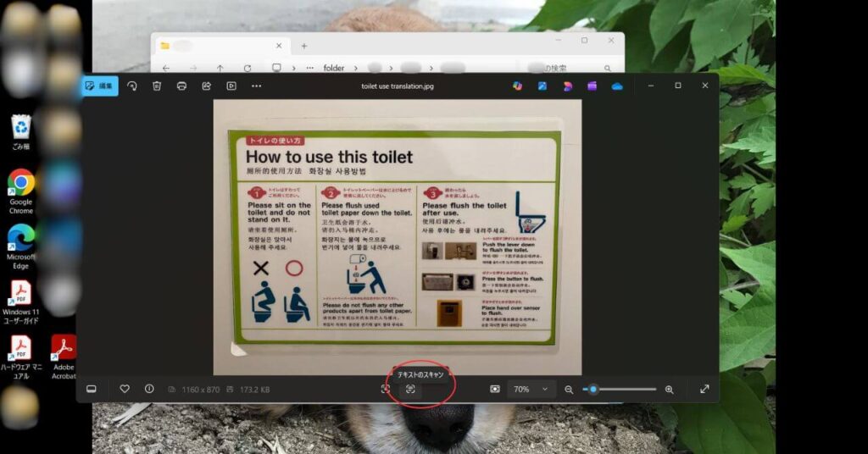Viewport: 868px width, 454px height.
Task: Click the zoom slider track
Action: (x=627, y=389)
